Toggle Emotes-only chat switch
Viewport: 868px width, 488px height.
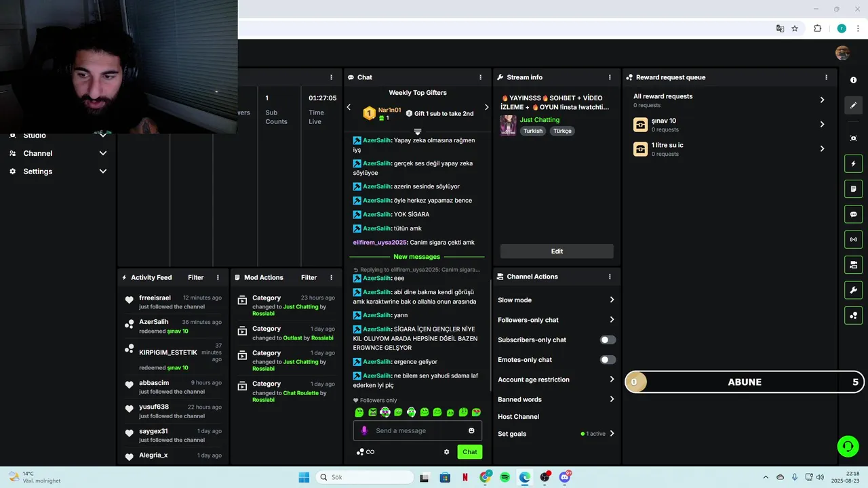click(608, 360)
